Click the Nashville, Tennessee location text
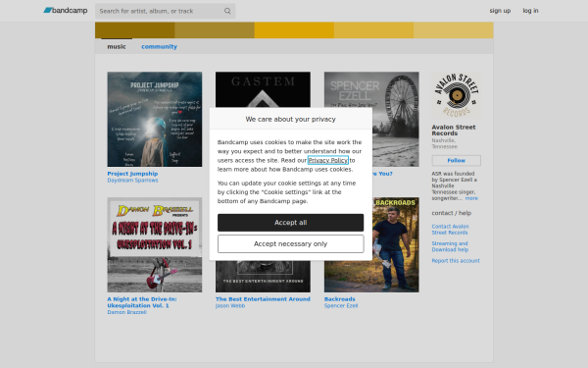 click(x=444, y=143)
